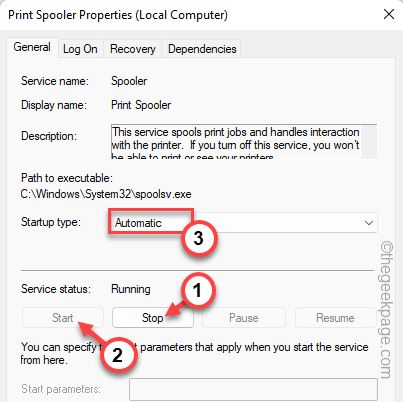Switch to the Dependencies tab
The width and height of the screenshot is (403, 402).
click(x=202, y=49)
